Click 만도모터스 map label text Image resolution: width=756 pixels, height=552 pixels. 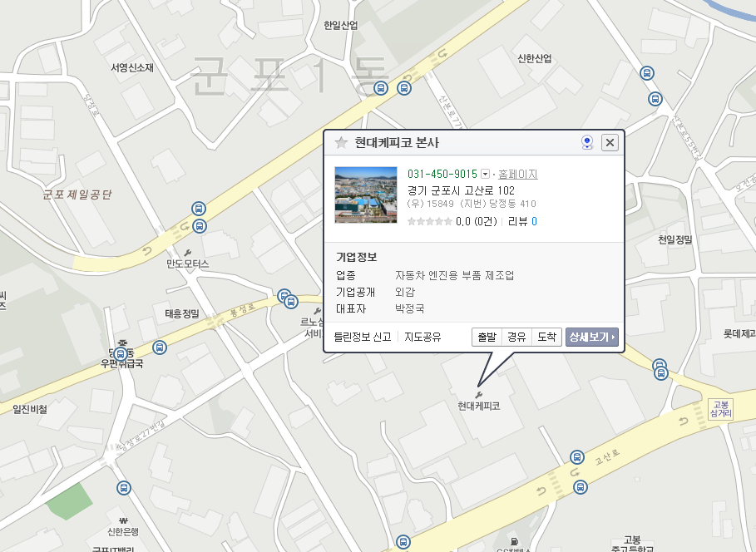(188, 264)
